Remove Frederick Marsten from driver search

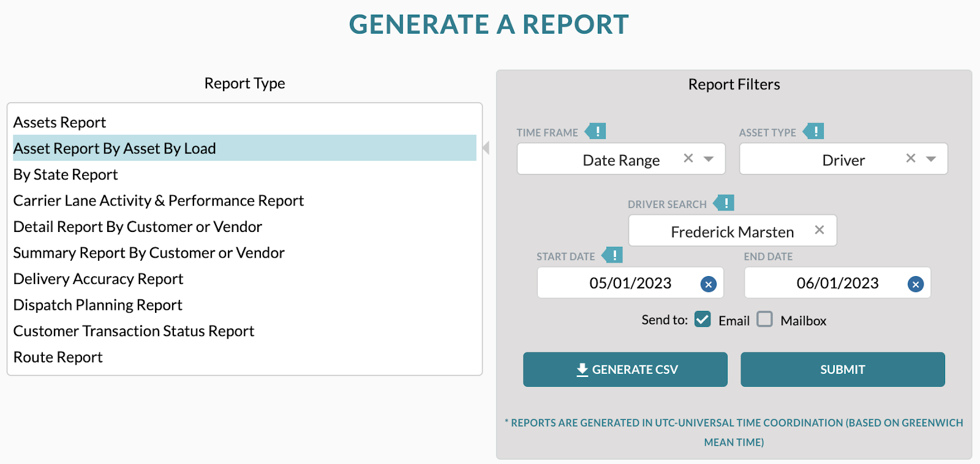coord(820,230)
